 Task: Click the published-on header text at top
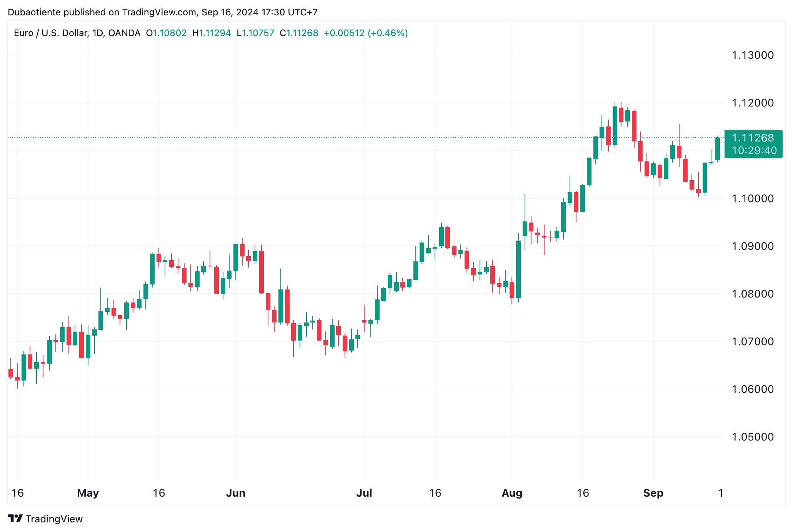(163, 12)
